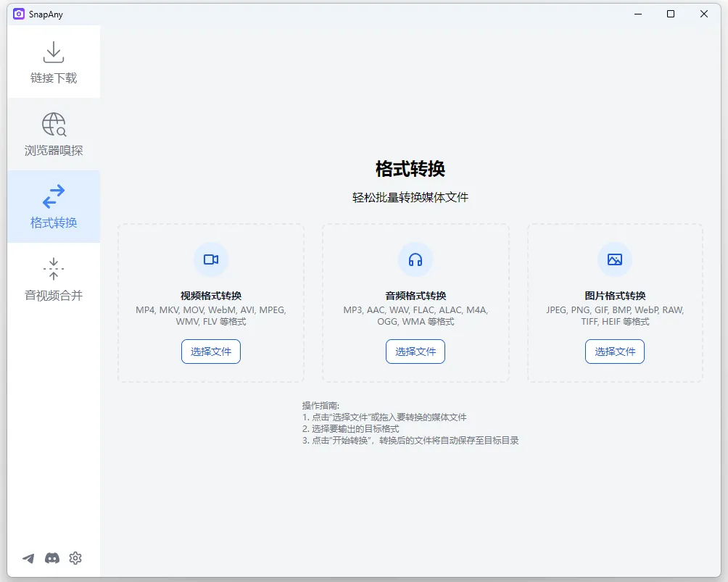Choose file under 视频格式转换
728x582 pixels.
(211, 352)
